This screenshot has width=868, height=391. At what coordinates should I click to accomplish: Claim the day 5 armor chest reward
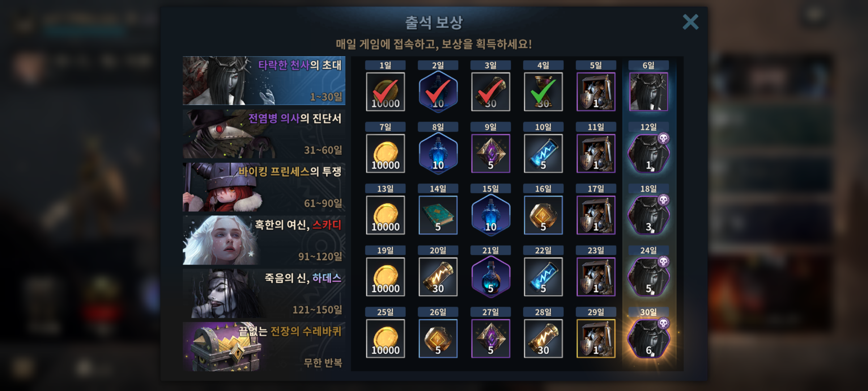596,92
